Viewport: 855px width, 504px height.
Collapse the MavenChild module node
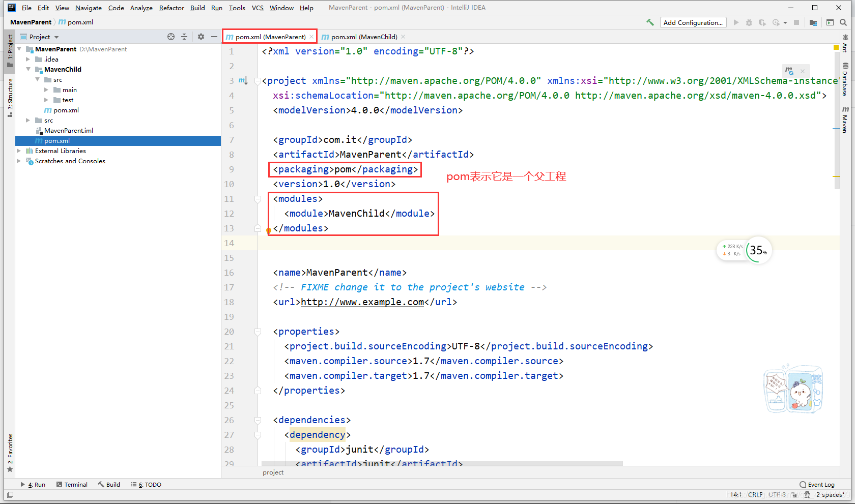[x=28, y=70]
